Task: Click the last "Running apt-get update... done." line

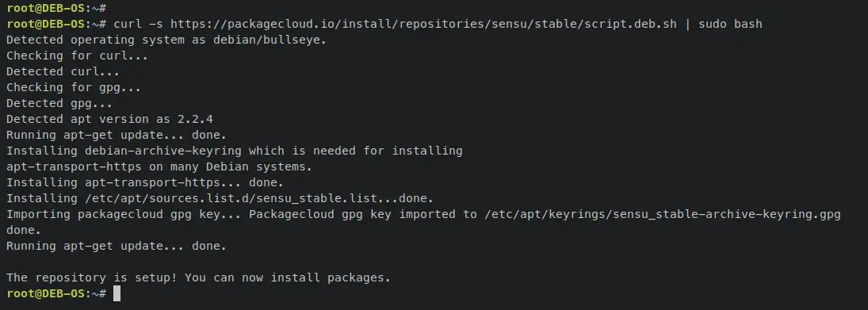Action: click(x=117, y=246)
